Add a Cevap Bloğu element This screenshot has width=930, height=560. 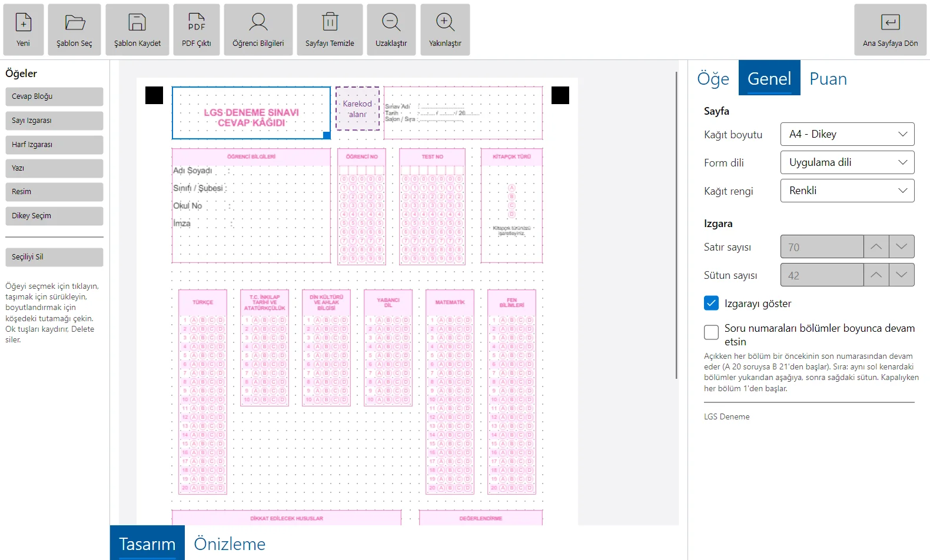pos(54,96)
